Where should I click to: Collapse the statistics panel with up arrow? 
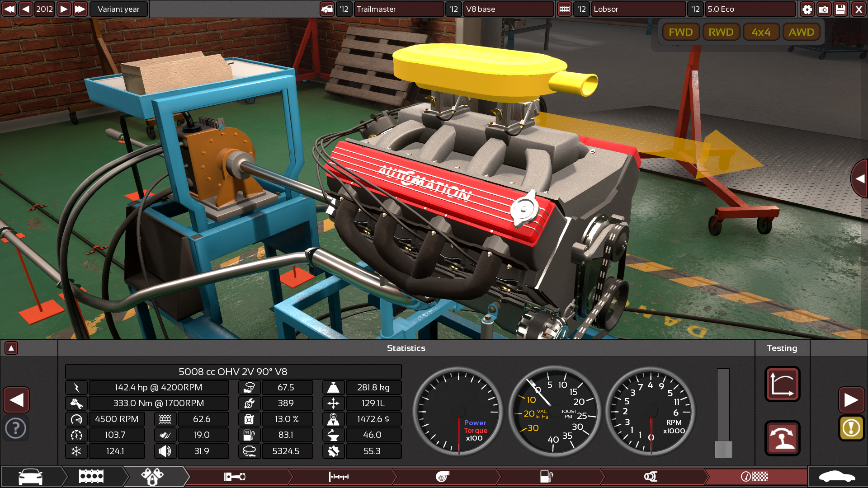pos(11,348)
